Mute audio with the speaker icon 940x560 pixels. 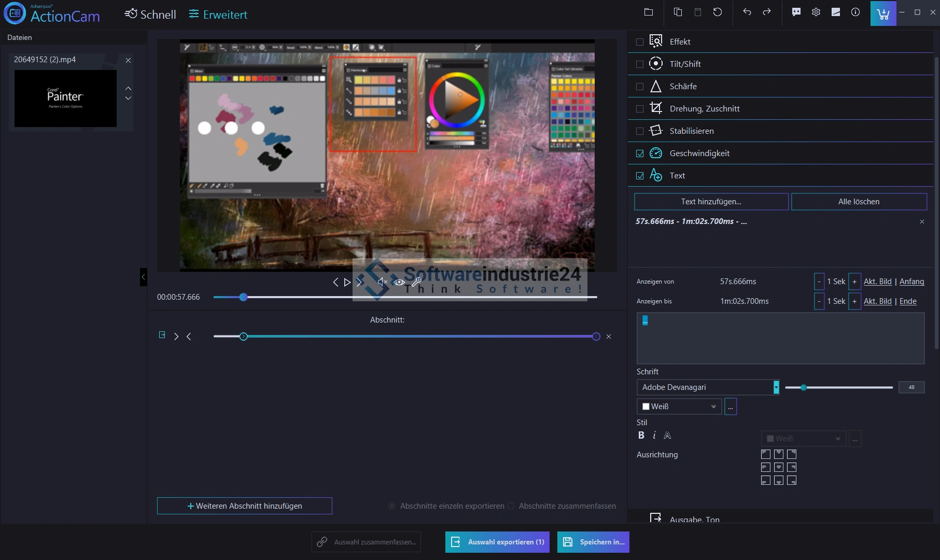pos(382,282)
